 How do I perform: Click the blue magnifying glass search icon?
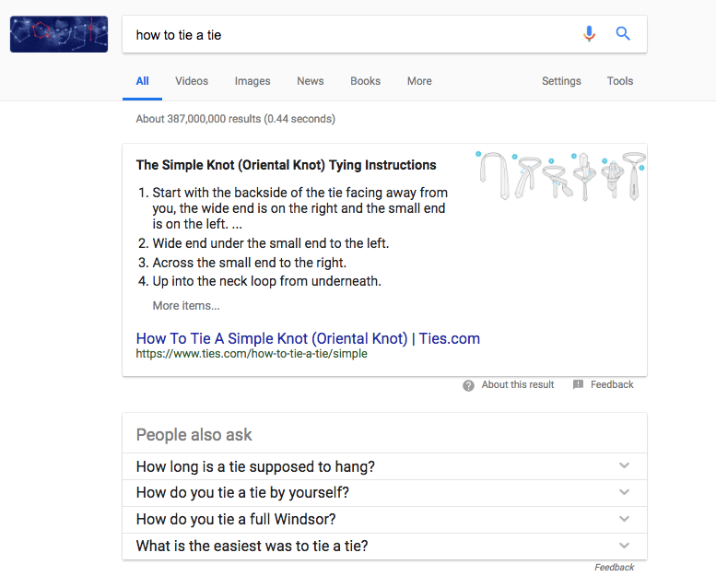point(623,34)
